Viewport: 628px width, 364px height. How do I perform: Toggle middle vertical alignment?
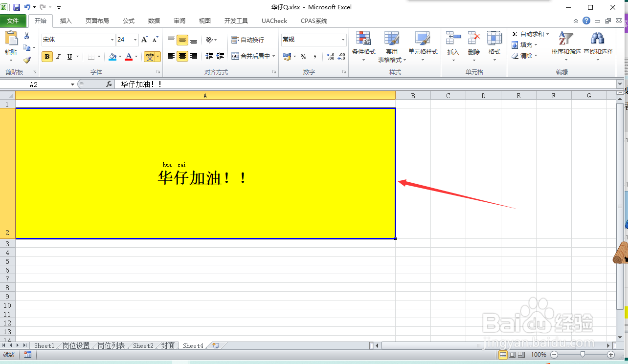pos(182,40)
